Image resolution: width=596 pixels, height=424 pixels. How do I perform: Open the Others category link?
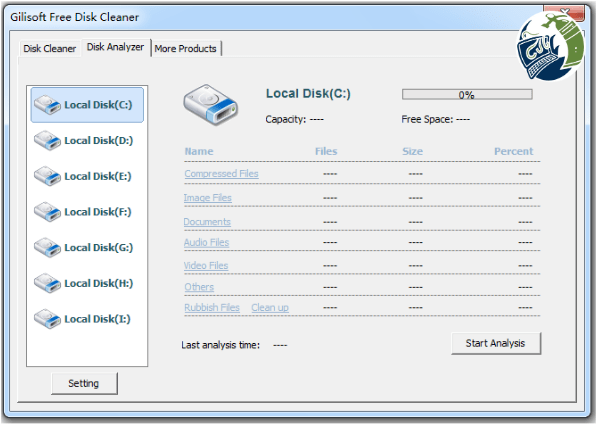[x=199, y=287]
